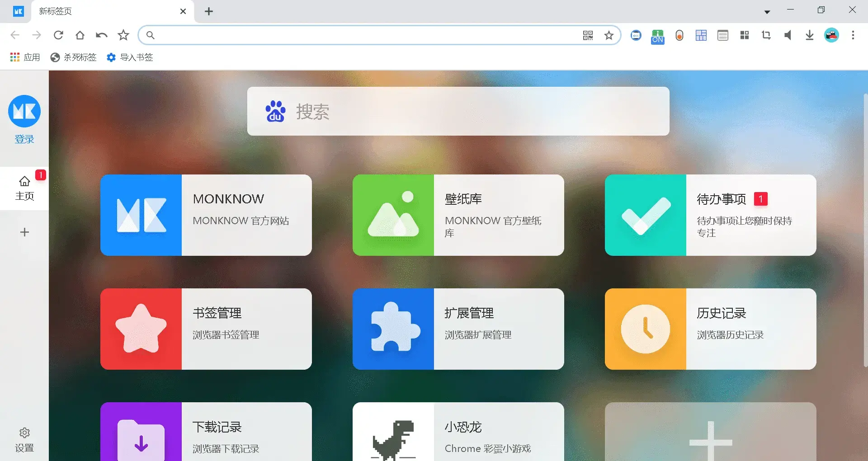Bookmark this page via address bar star

(x=609, y=35)
